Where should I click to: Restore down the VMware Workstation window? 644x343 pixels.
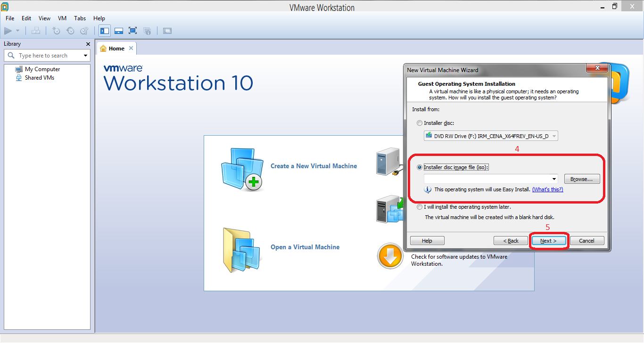point(615,7)
